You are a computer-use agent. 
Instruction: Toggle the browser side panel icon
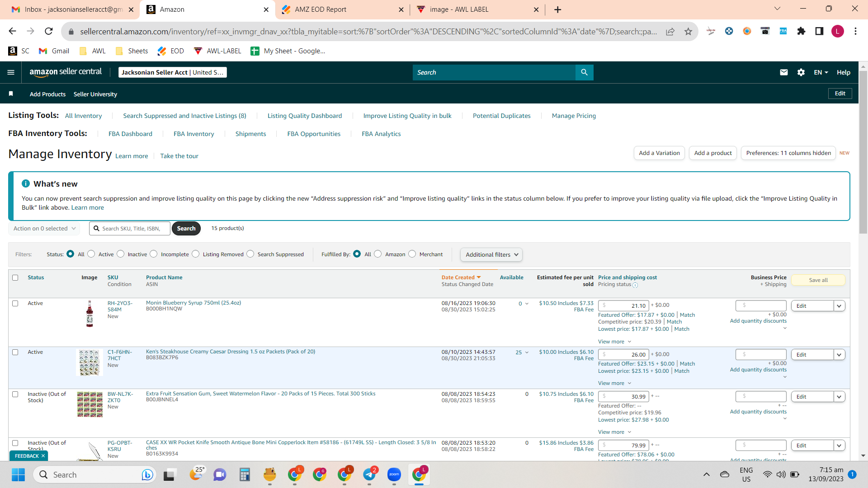819,31
